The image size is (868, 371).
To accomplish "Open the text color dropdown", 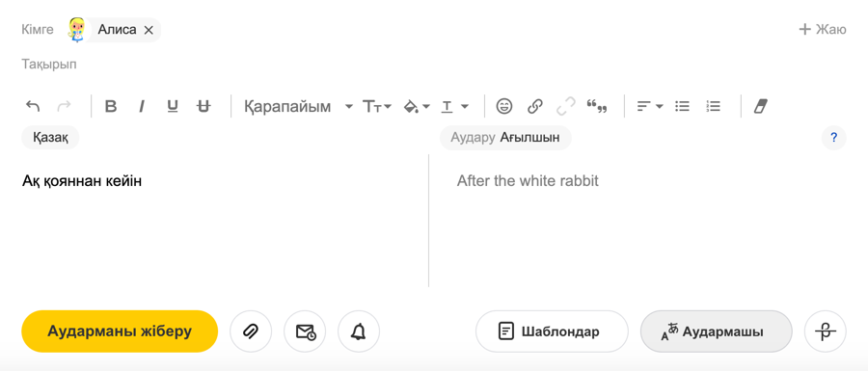I will click(x=454, y=106).
